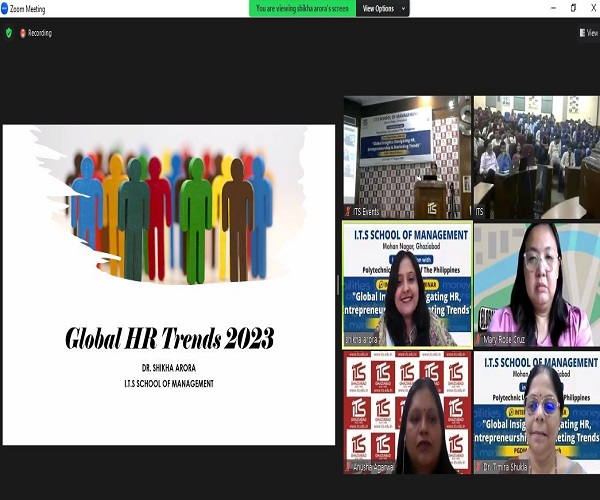
Task: Click the screen sharing notification banner
Action: pyautogui.click(x=302, y=8)
